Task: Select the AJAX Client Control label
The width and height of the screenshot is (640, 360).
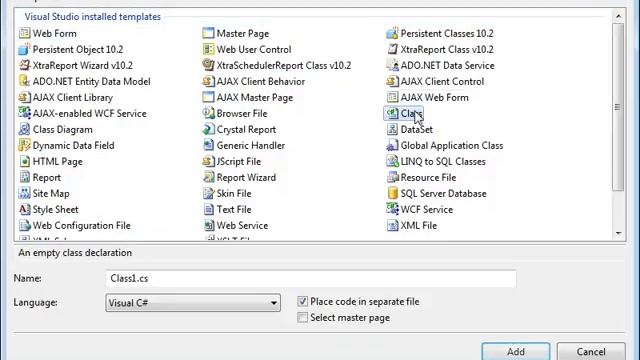Action: [442, 81]
